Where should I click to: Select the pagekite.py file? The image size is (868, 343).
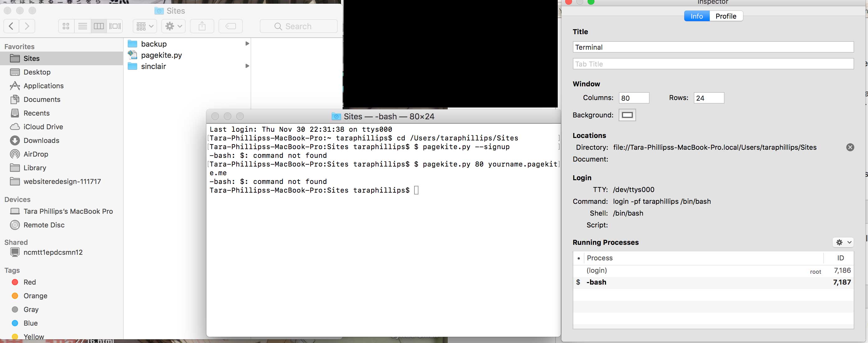coord(161,55)
